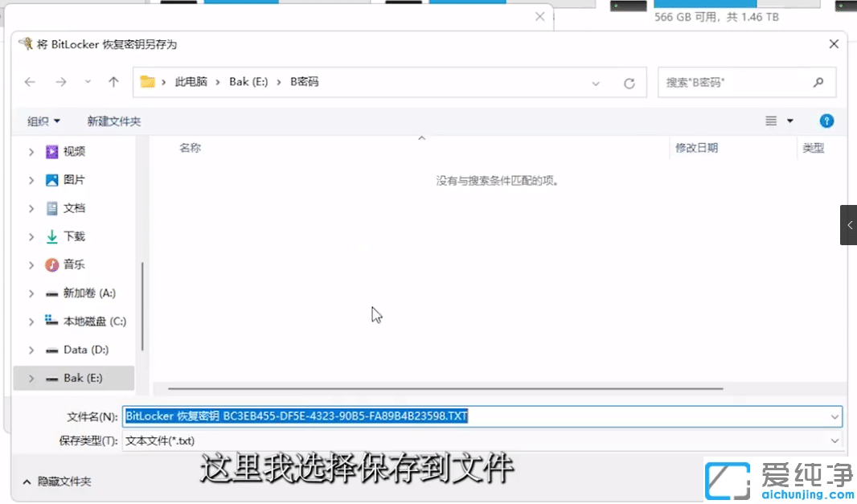Go back with the left arrow button
The image size is (857, 504).
[30, 82]
